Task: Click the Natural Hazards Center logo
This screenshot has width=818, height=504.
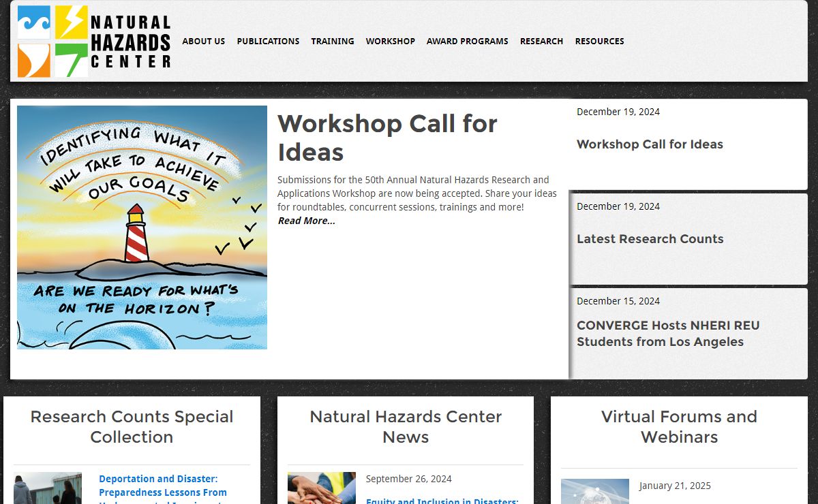Action: coord(94,42)
